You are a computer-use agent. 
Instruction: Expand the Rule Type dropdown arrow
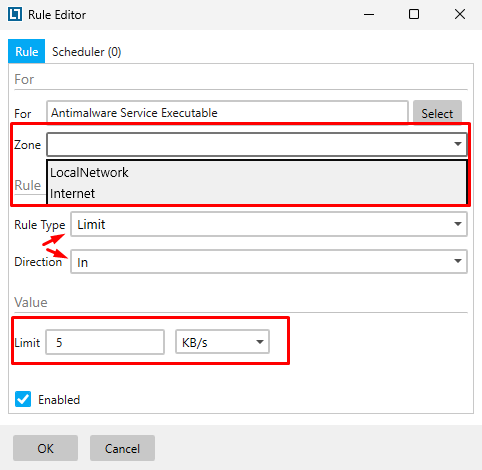458,224
